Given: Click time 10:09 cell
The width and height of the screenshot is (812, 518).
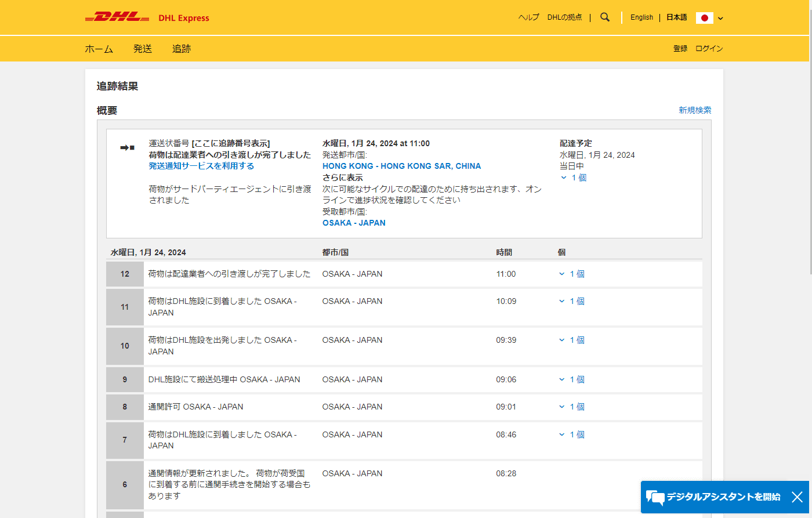Looking at the screenshot, I should [506, 301].
